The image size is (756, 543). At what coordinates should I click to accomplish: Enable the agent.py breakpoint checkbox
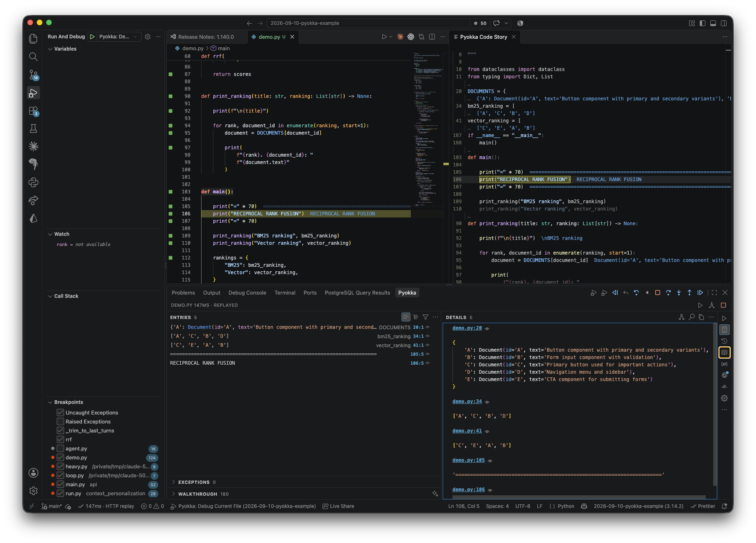pyautogui.click(x=60, y=448)
